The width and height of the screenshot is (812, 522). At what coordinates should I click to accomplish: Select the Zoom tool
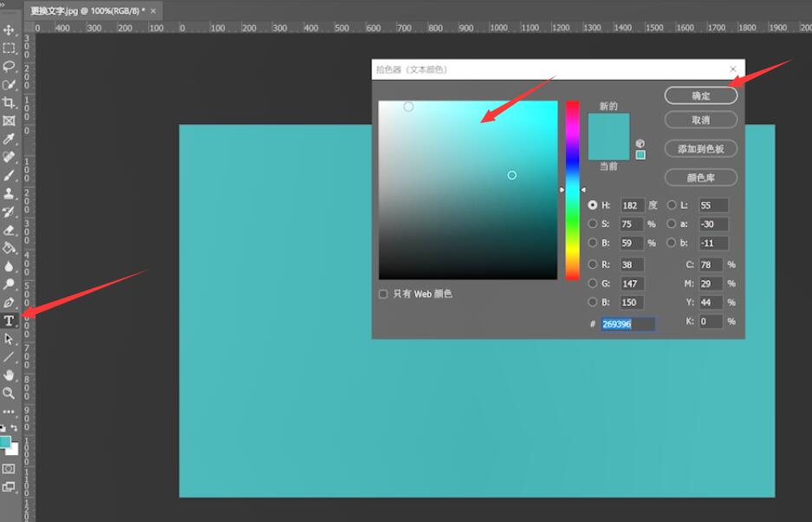tap(9, 393)
